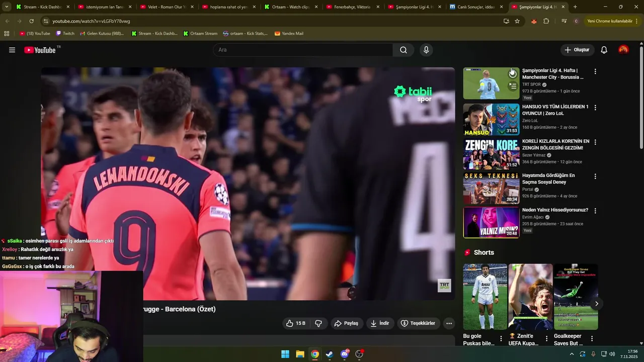Switch to the Velet - Roman Olur tab
Viewport: 644px width, 362px height.
point(166,7)
